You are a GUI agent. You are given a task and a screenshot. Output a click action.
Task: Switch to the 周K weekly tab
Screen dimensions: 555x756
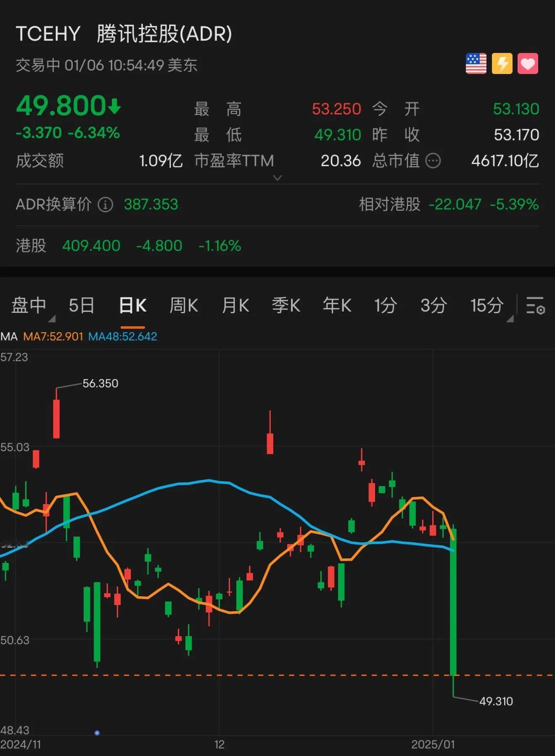click(x=184, y=305)
